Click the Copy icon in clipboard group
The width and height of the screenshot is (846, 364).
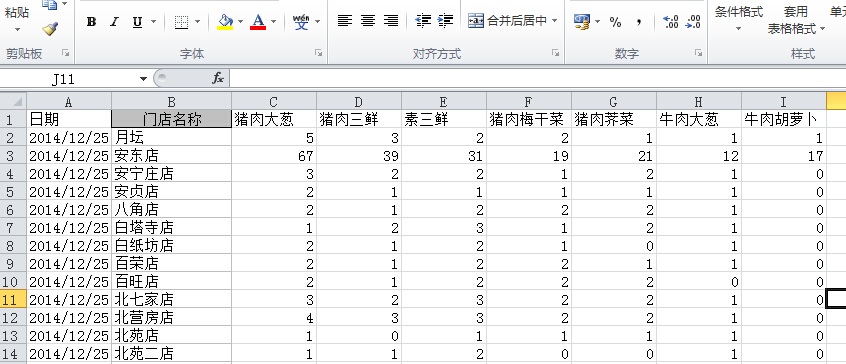click(x=50, y=5)
